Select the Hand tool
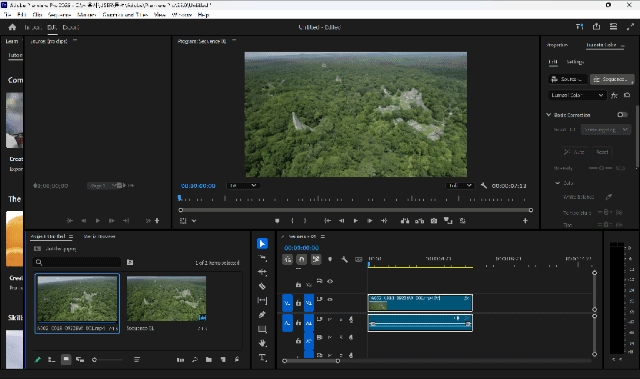This screenshot has width=640, height=379. click(x=262, y=344)
